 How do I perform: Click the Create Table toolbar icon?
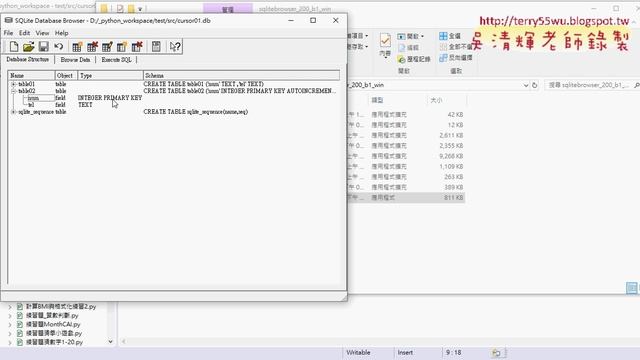tap(77, 47)
